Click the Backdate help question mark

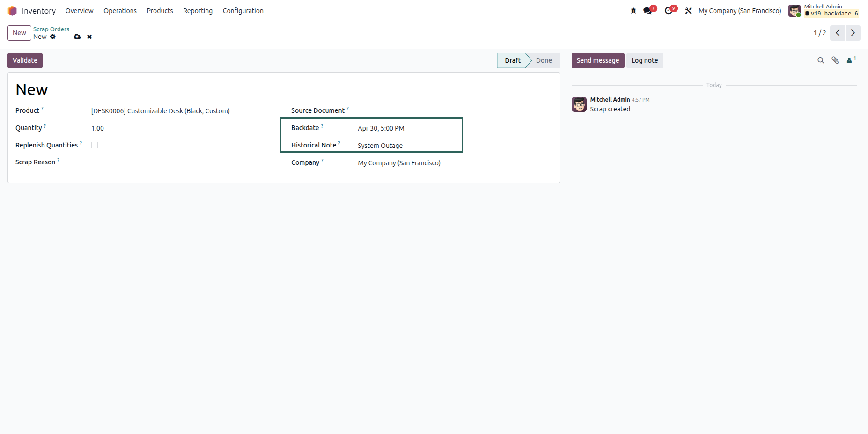(x=322, y=125)
